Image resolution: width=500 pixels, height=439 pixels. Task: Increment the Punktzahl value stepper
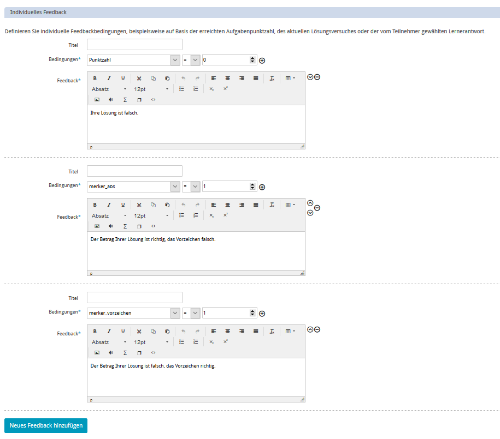[252, 58]
